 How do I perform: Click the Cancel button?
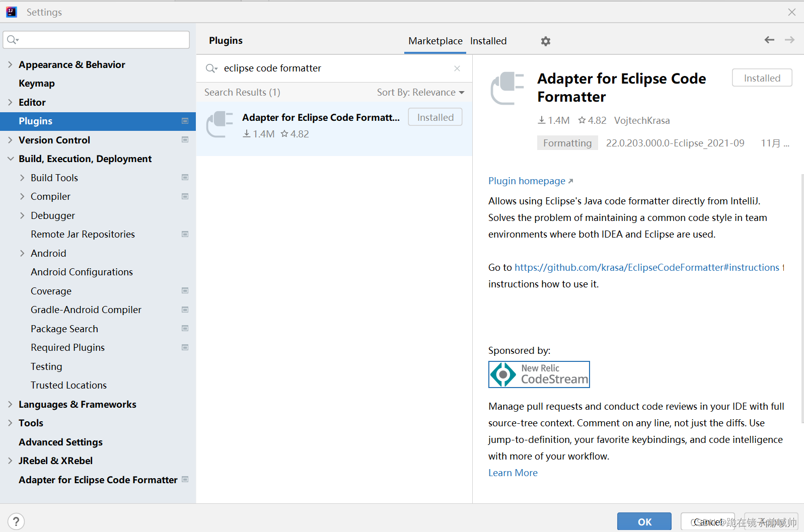pos(708,521)
